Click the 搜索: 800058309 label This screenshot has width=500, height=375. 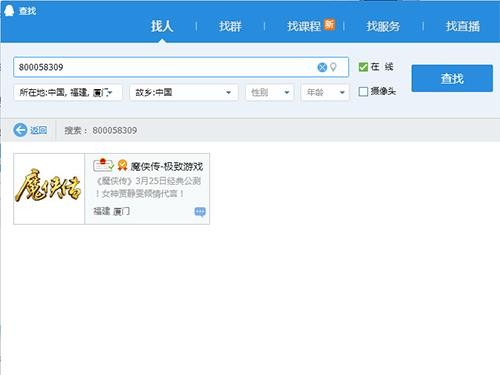[x=101, y=130]
